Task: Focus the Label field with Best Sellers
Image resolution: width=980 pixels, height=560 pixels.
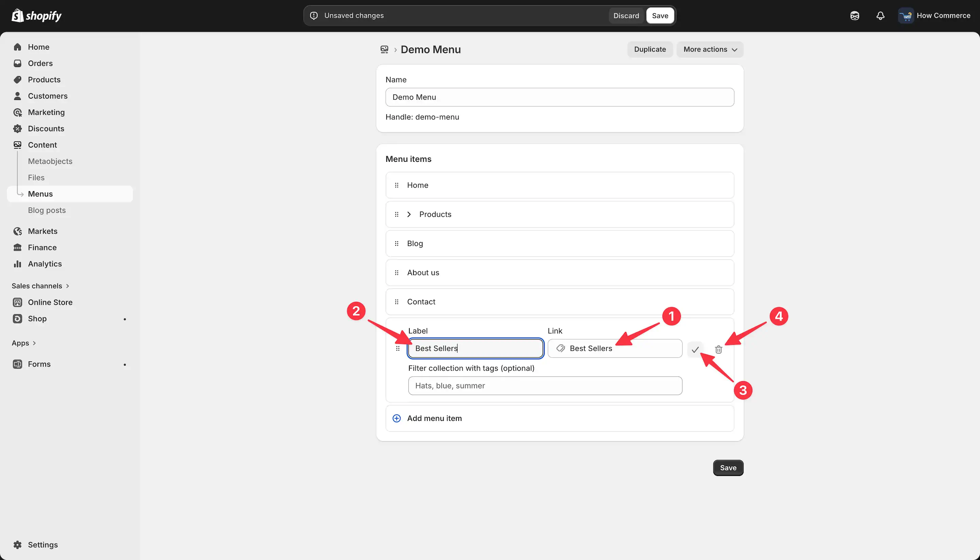Action: click(475, 349)
